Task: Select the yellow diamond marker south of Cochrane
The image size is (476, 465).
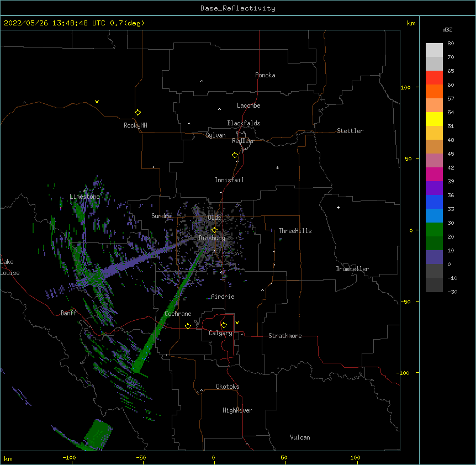Action: 188,326
